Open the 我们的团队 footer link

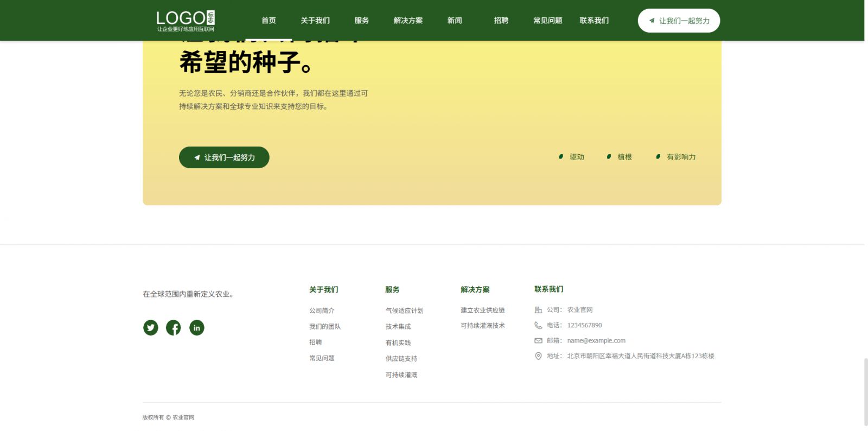tap(325, 326)
